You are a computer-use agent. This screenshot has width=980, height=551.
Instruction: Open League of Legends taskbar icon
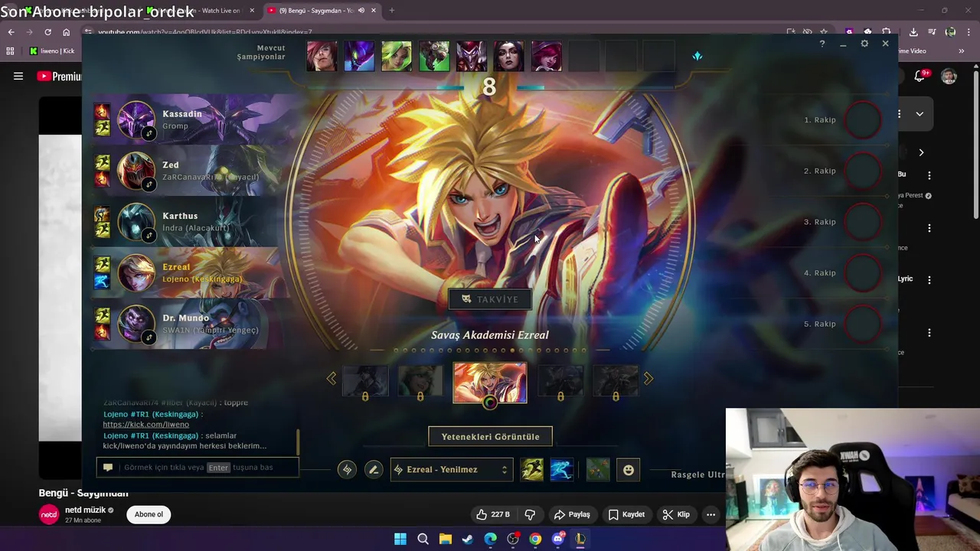[580, 540]
